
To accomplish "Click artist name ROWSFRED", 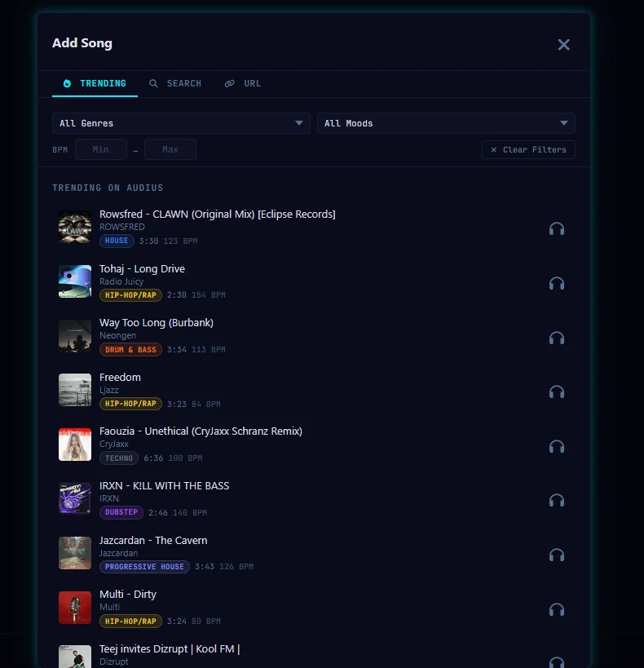I will (x=122, y=227).
